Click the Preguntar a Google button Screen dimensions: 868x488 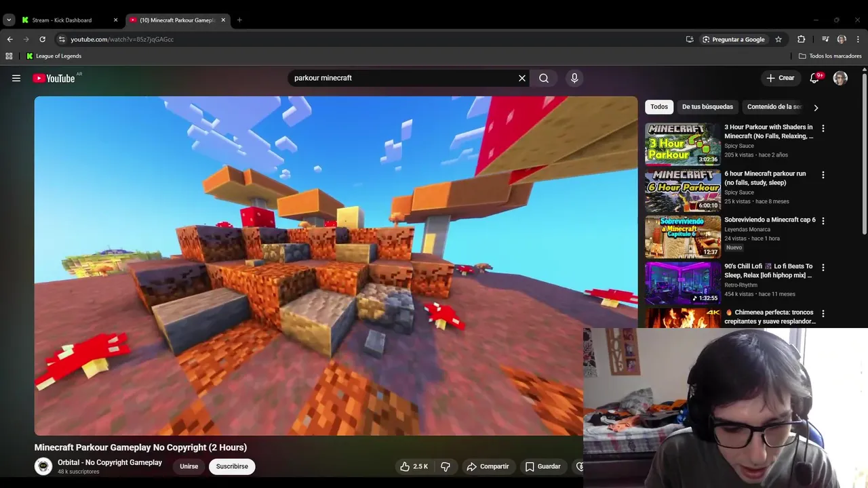(x=734, y=39)
